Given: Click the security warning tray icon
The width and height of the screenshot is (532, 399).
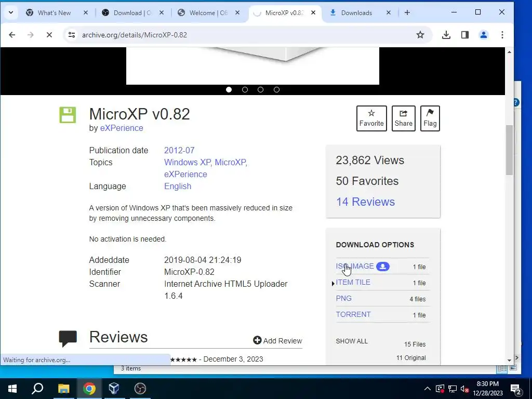Looking at the screenshot, I should pos(440,389).
